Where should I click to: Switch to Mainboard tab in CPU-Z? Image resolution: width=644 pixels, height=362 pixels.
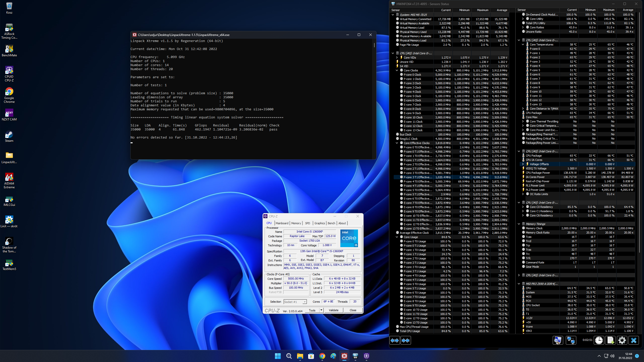pos(282,223)
